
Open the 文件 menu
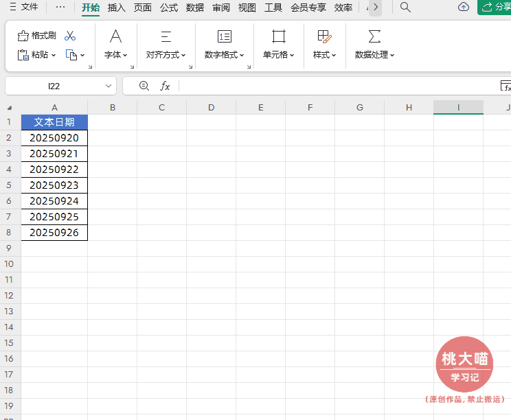coord(24,7)
